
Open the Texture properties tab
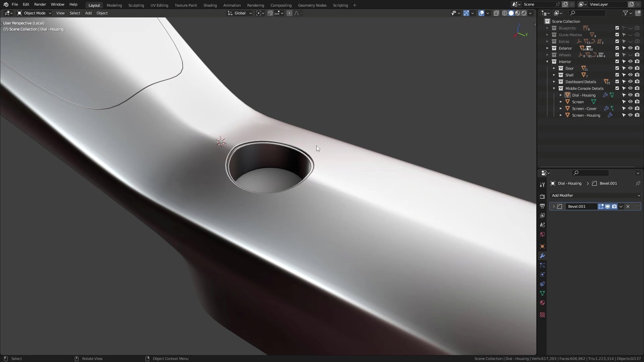click(x=542, y=315)
